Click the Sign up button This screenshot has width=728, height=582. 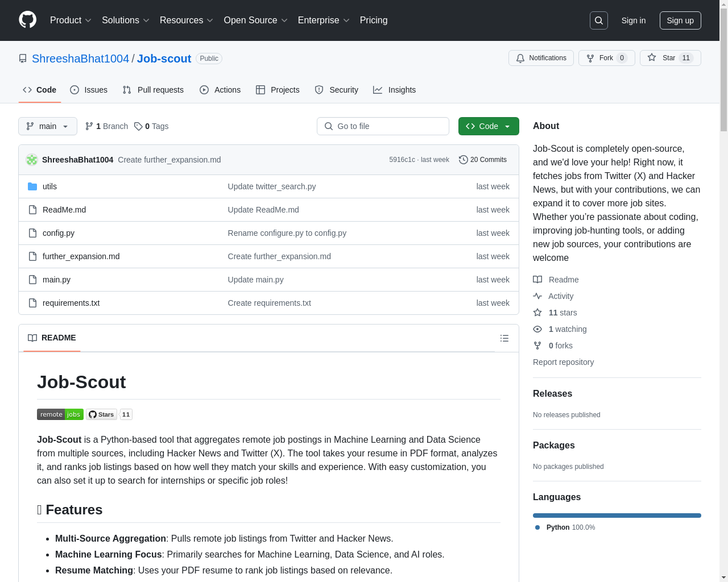680,20
